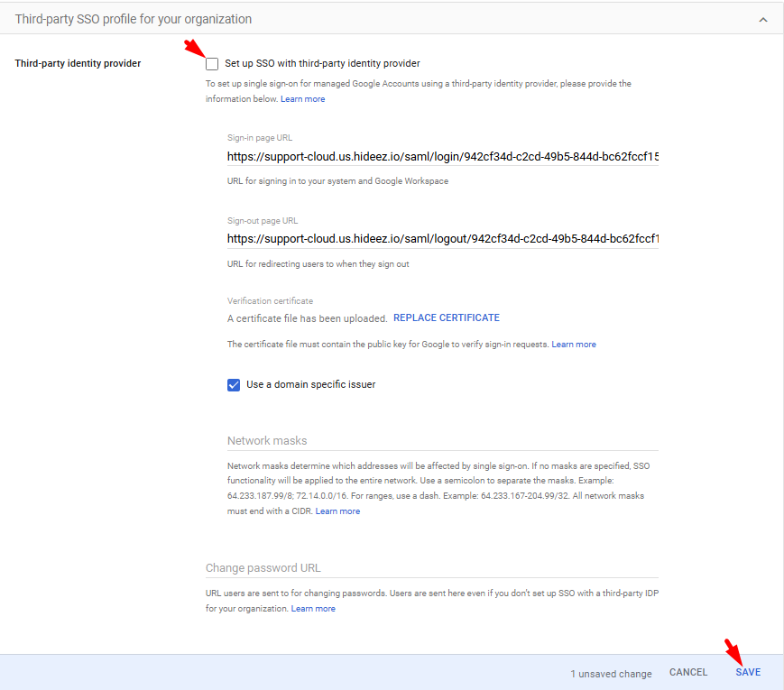Click the Third-party identity provider side label
The width and height of the screenshot is (784, 690).
point(78,64)
